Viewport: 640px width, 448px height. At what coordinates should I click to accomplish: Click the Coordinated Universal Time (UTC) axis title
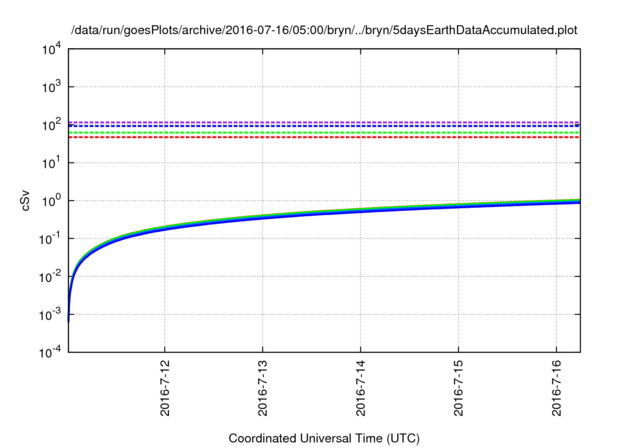click(324, 439)
